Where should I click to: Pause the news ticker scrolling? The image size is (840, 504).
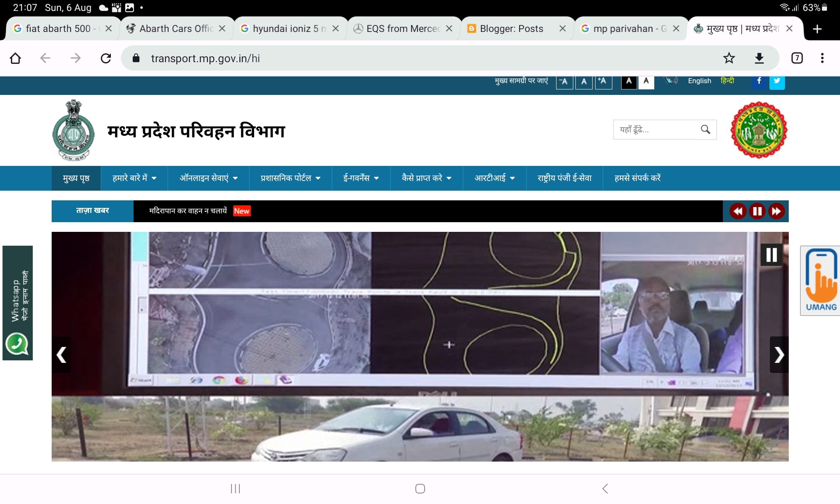757,211
